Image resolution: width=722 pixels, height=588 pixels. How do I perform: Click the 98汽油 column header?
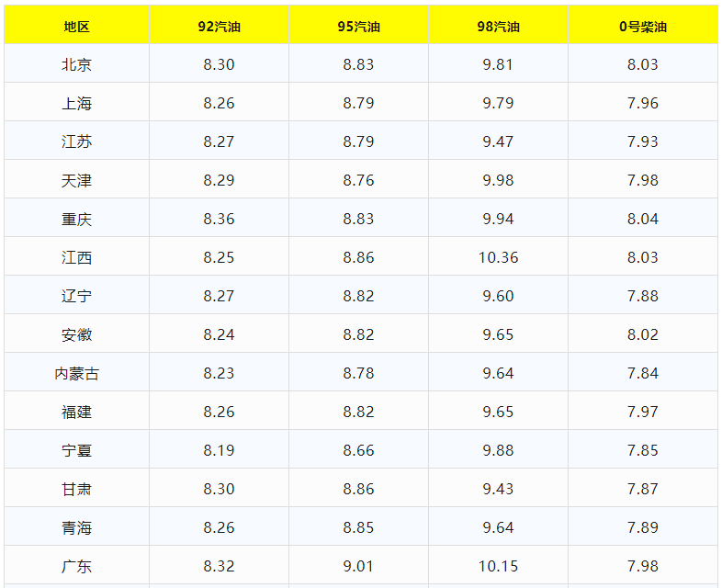498,27
